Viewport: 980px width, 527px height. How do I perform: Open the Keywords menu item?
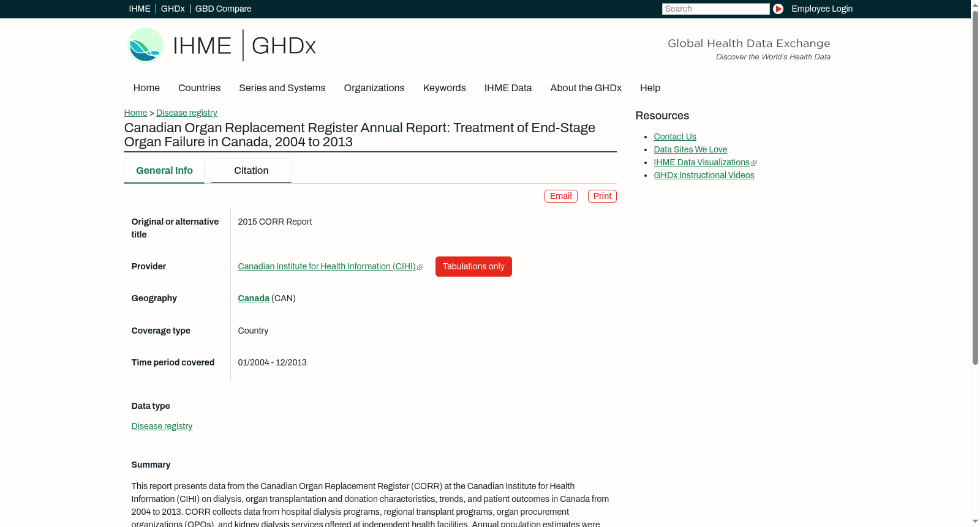pos(444,88)
